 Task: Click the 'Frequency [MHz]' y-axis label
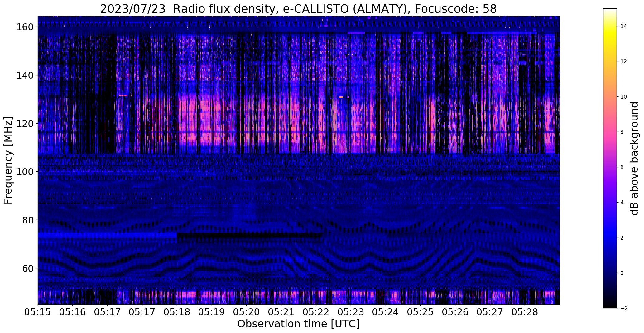click(x=8, y=160)
